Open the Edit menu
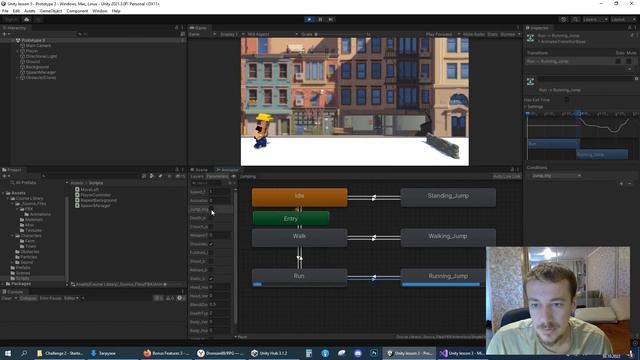 click(16, 11)
